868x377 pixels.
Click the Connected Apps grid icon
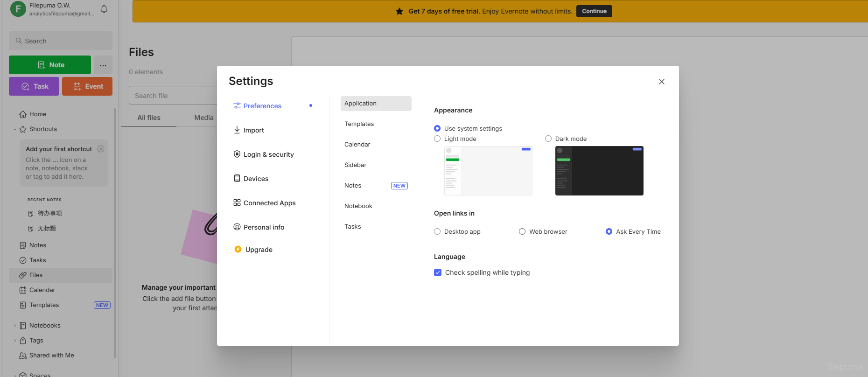tap(237, 202)
